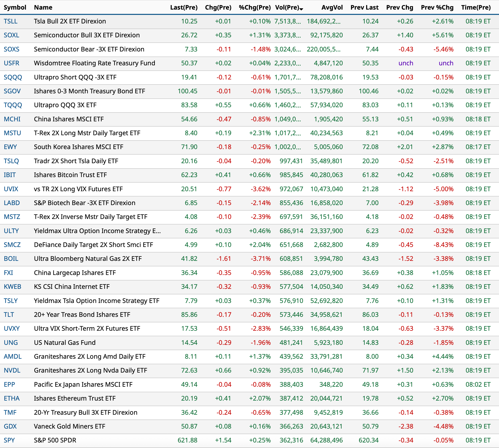Sort by %Chg(Pre) column header

255,7
